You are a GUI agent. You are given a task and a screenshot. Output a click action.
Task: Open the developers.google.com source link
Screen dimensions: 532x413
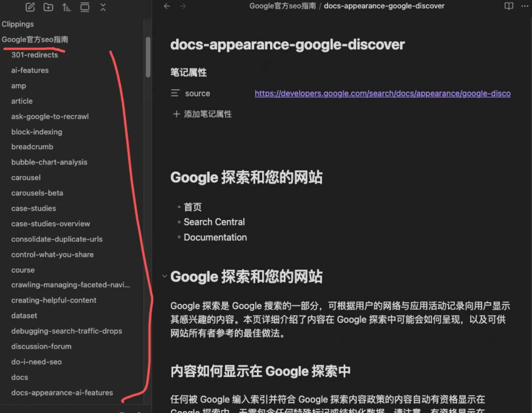point(382,93)
